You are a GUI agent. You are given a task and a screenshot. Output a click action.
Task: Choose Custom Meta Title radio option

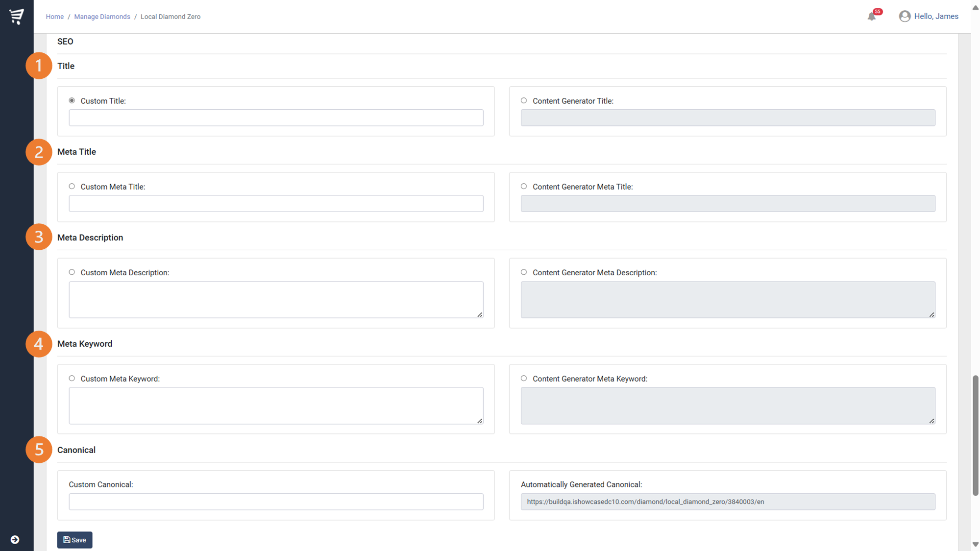(72, 186)
